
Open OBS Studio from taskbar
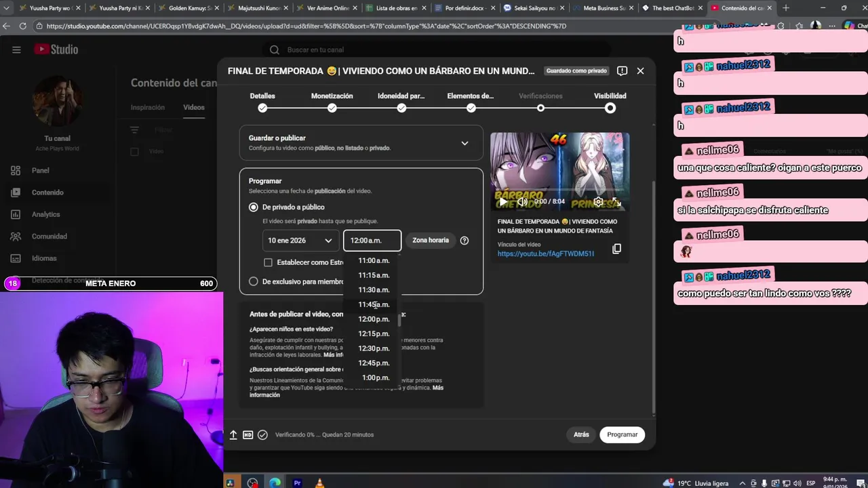[x=252, y=483]
